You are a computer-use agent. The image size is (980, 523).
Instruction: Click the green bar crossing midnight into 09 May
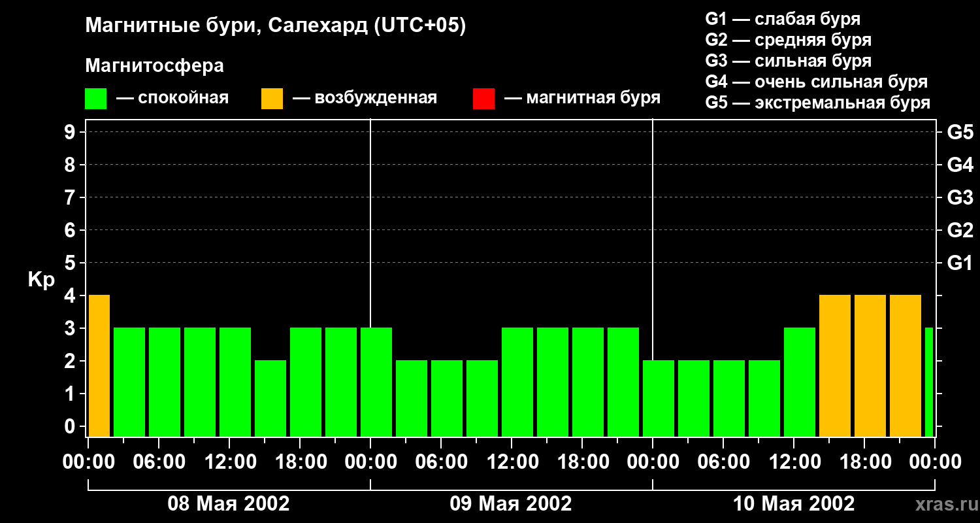click(376, 382)
